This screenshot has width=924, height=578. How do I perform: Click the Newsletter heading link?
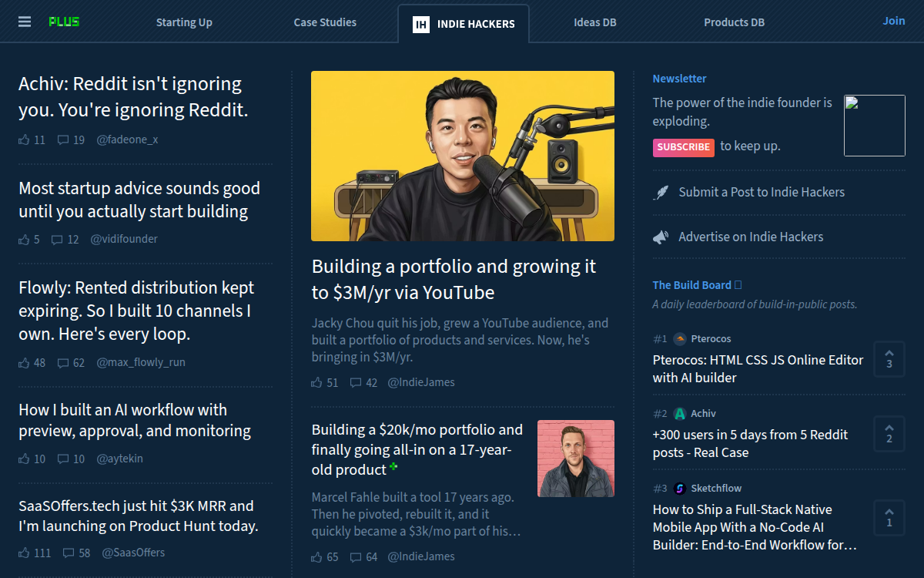(679, 79)
